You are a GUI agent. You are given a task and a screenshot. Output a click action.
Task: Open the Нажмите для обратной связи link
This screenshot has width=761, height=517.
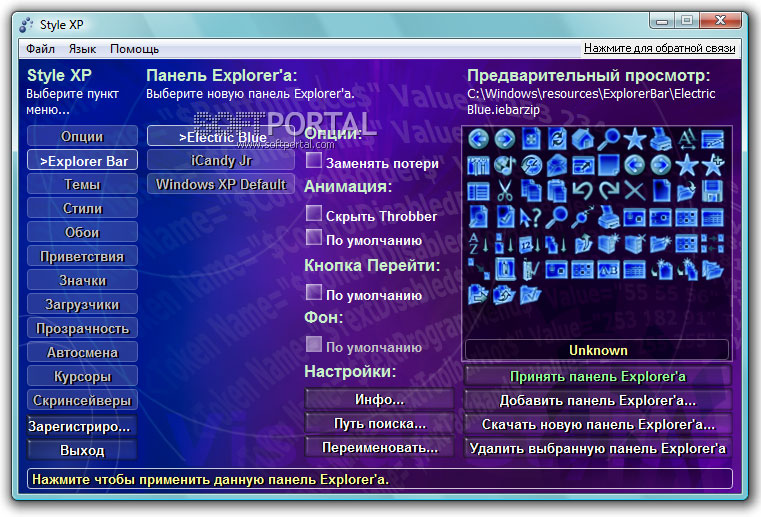point(660,48)
